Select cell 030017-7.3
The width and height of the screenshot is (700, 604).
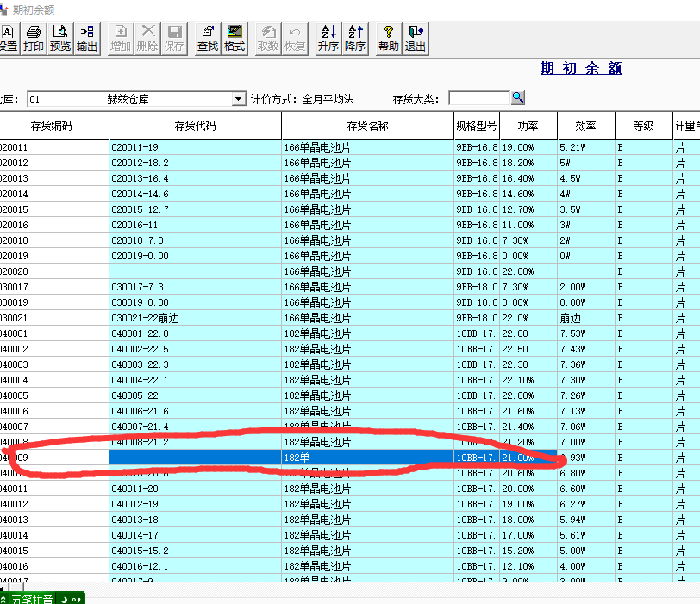195,287
